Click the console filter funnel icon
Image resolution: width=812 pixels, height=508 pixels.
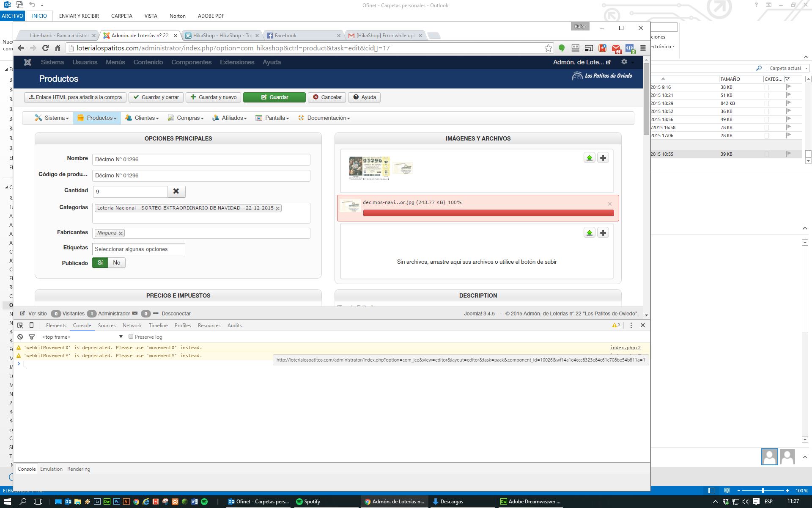point(31,337)
